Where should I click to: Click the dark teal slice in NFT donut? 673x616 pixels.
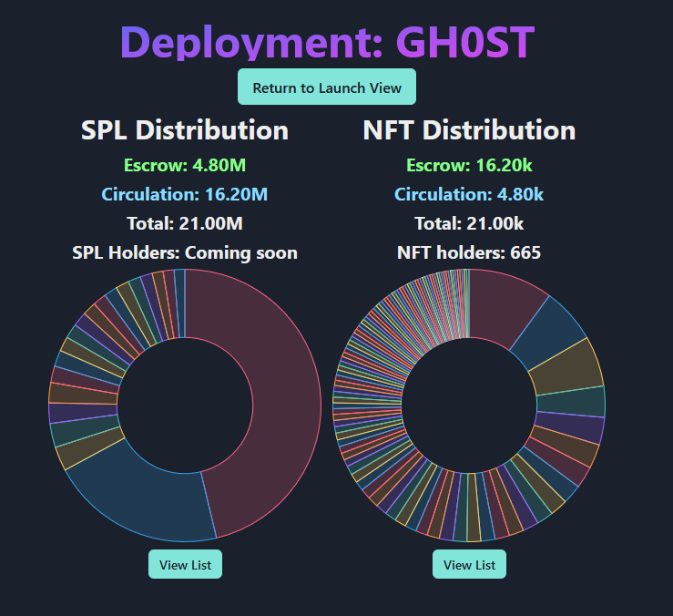[x=572, y=403]
